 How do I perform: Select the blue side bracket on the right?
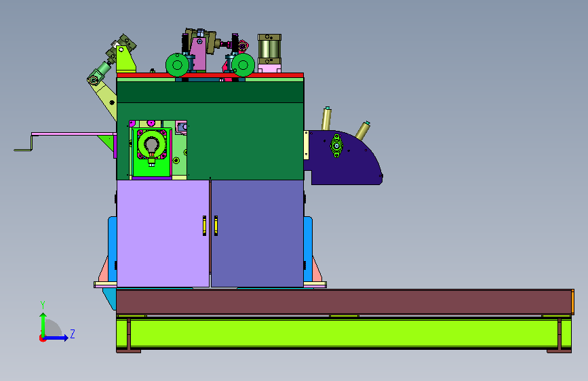[308, 249]
